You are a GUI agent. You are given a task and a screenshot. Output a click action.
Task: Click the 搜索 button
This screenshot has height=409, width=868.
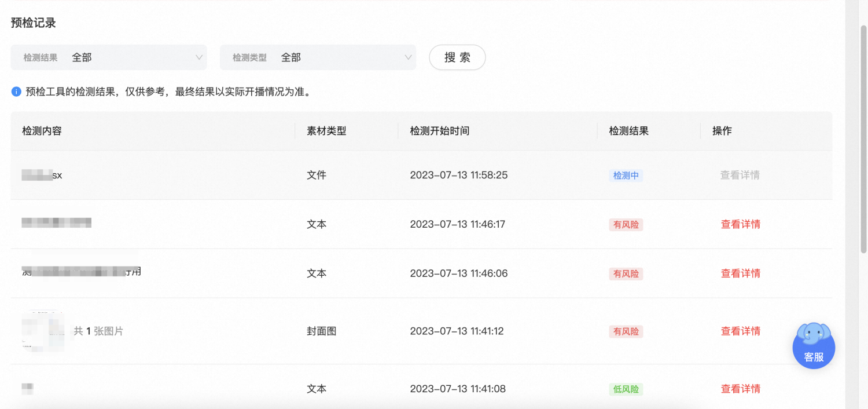[x=457, y=57]
